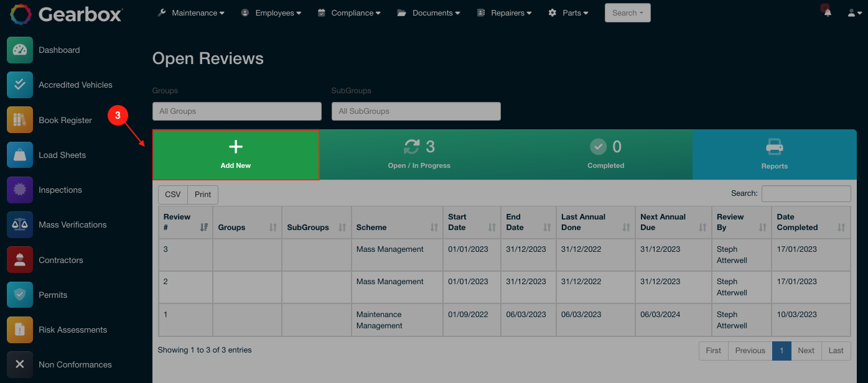Screen dimensions: 868x383
Task: Go to Last page
Action: click(836, 351)
